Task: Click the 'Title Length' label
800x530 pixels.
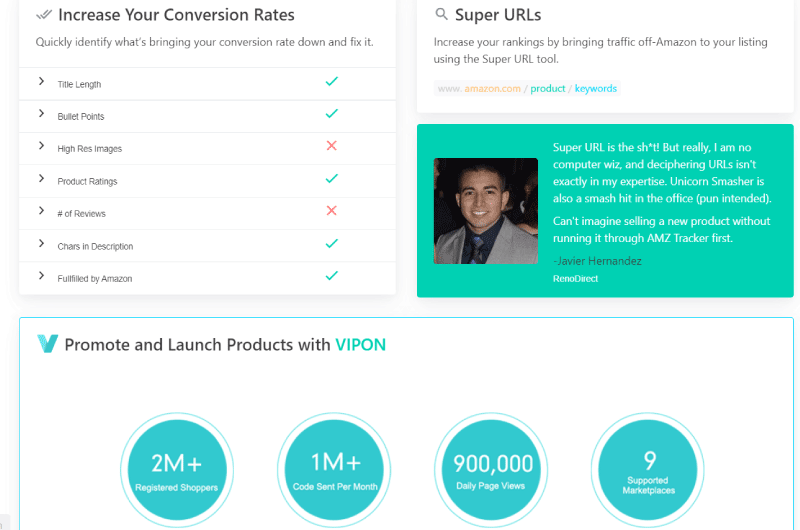Action: pos(79,84)
